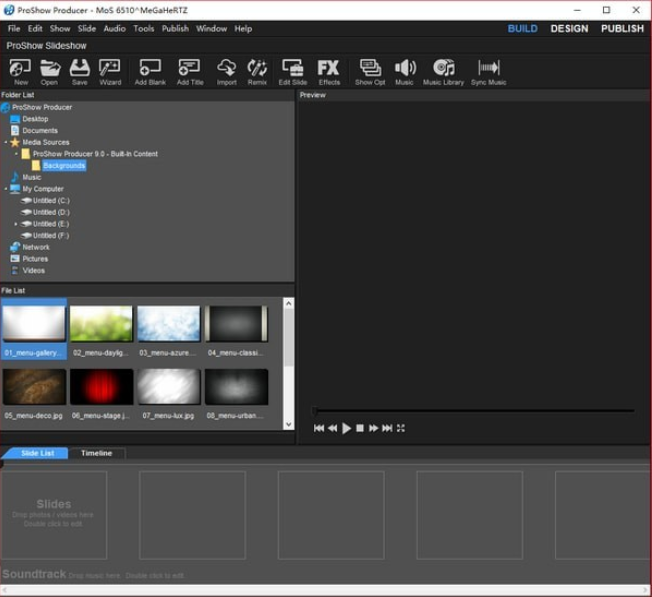
Task: Open the Audio menu
Action: (x=114, y=29)
